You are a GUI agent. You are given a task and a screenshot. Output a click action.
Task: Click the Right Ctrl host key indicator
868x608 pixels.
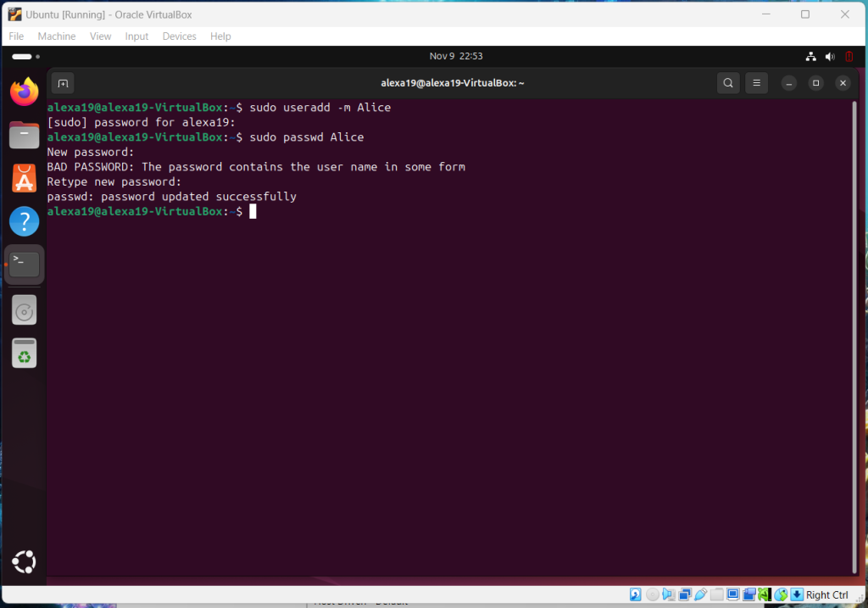point(826,595)
